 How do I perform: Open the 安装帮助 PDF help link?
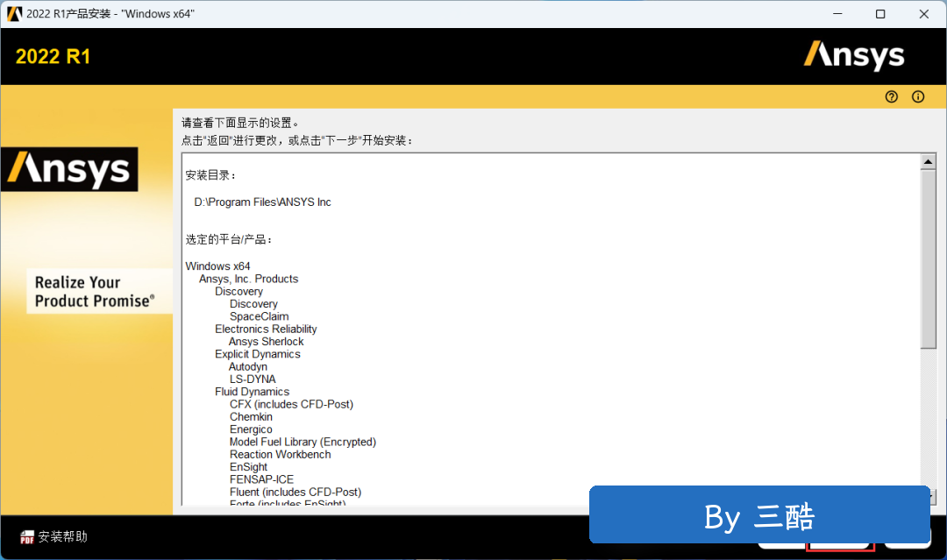point(53,536)
